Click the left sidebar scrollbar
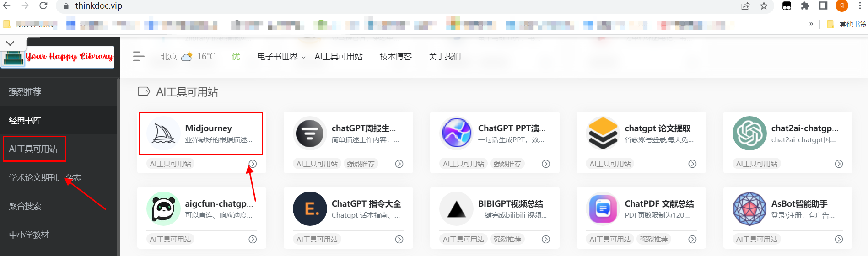 [x=119, y=167]
